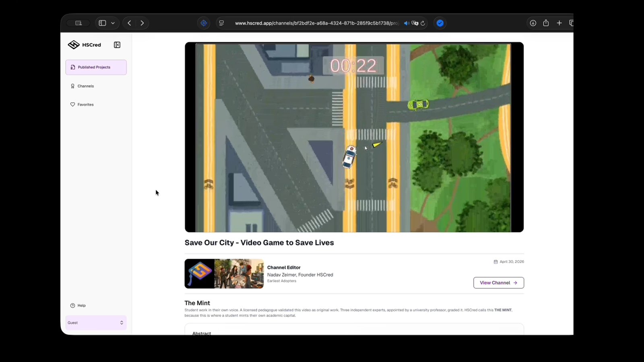Click the translate page icon
The width and height of the screenshot is (644, 362).
tap(415, 23)
